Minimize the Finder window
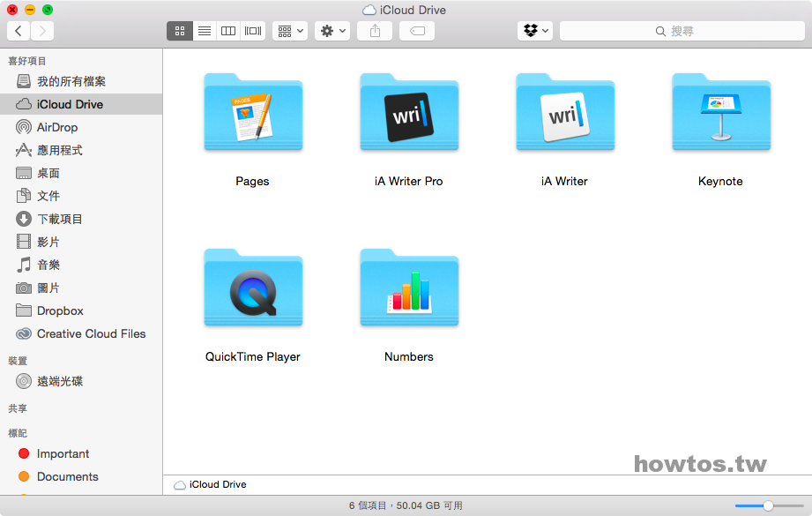Viewport: 812px width, 516px height. coord(30,10)
